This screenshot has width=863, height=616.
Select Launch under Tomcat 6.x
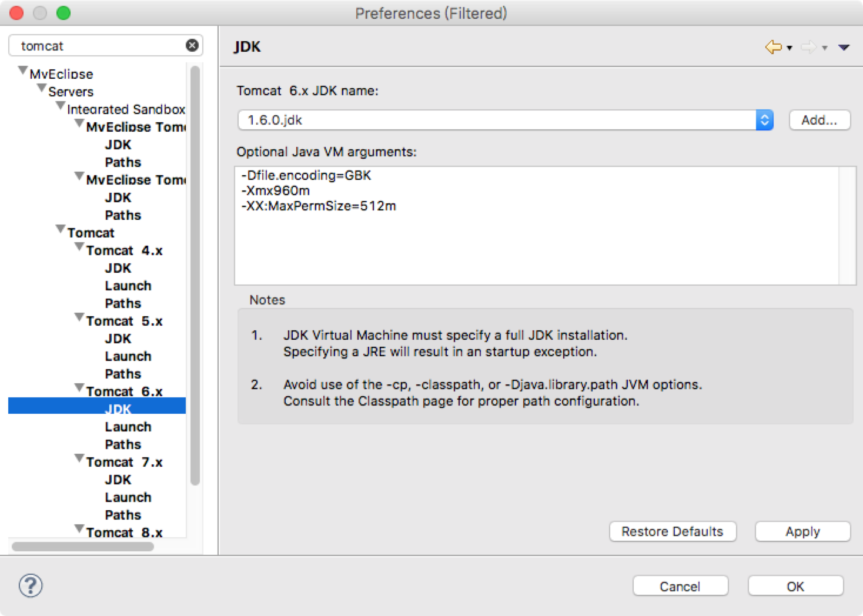pyautogui.click(x=128, y=427)
